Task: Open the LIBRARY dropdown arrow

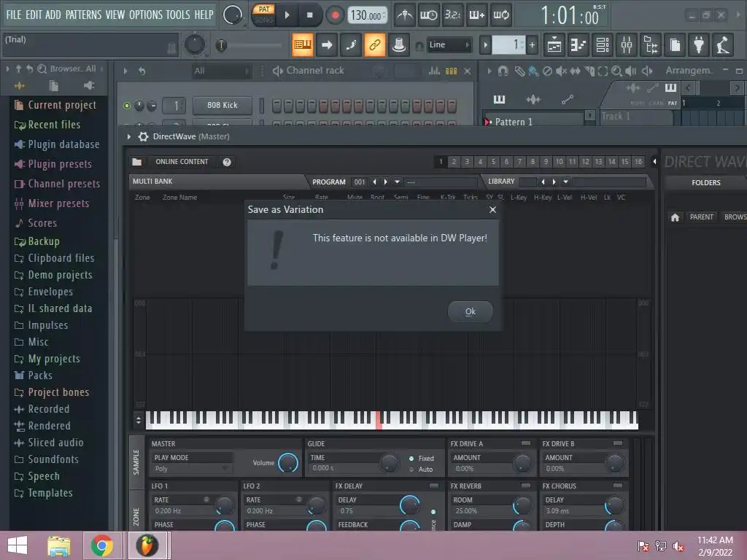Action: [565, 182]
